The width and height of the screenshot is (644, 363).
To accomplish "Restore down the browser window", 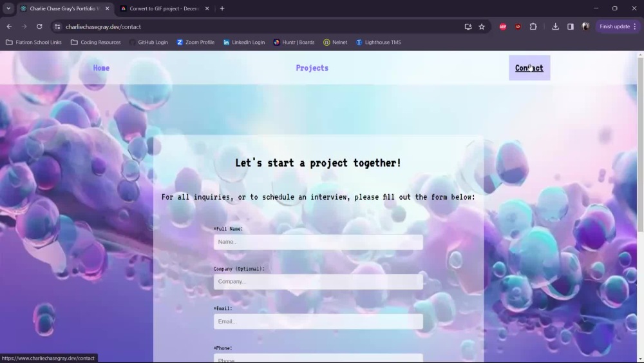I will tap(615, 8).
